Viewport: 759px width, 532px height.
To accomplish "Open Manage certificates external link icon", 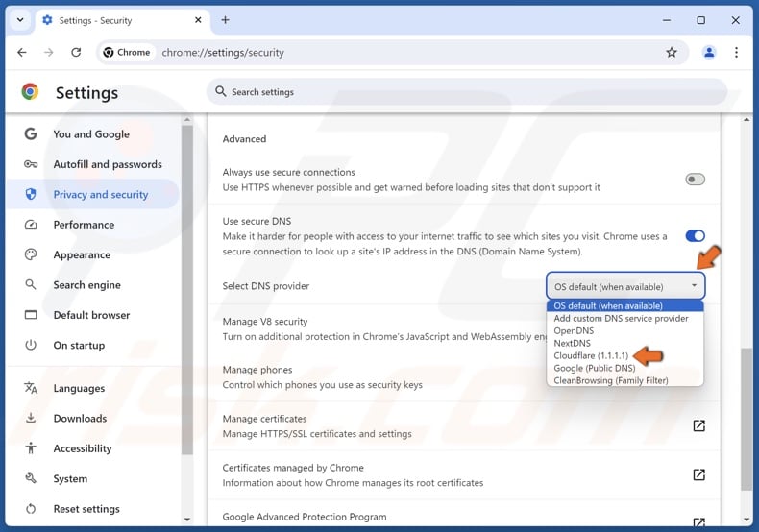I will point(698,425).
